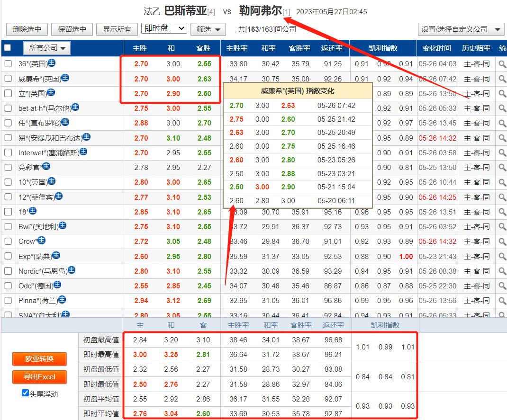Check the box for Odd*(德国)
507x420 pixels.
(x=9, y=286)
